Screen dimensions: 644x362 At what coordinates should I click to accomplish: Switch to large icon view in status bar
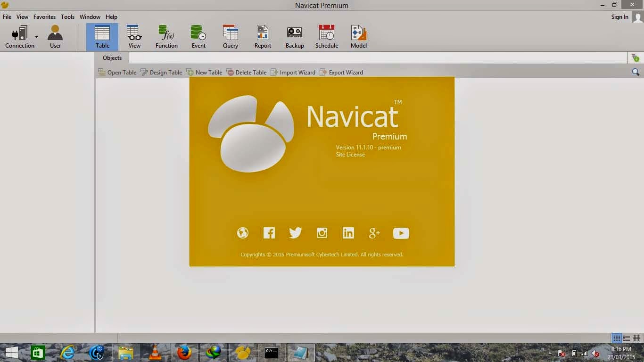coord(617,338)
